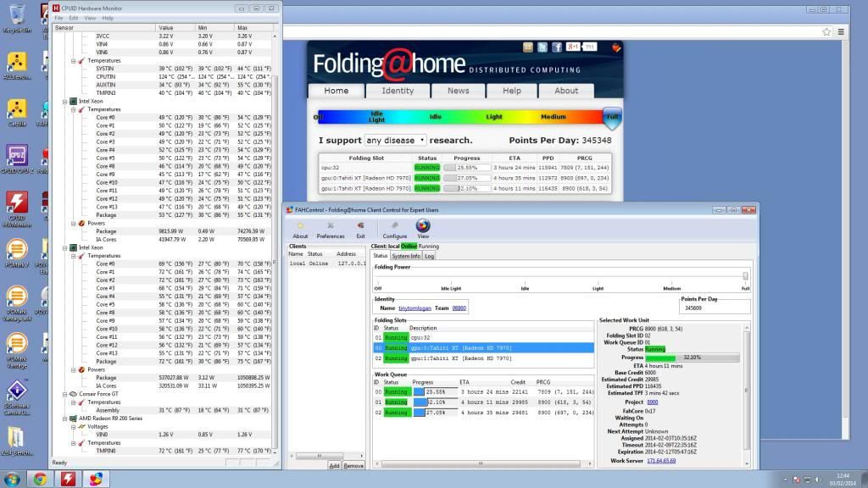Open the About tab on the Folding@home page
Screen dimensions: 868x488
point(565,91)
